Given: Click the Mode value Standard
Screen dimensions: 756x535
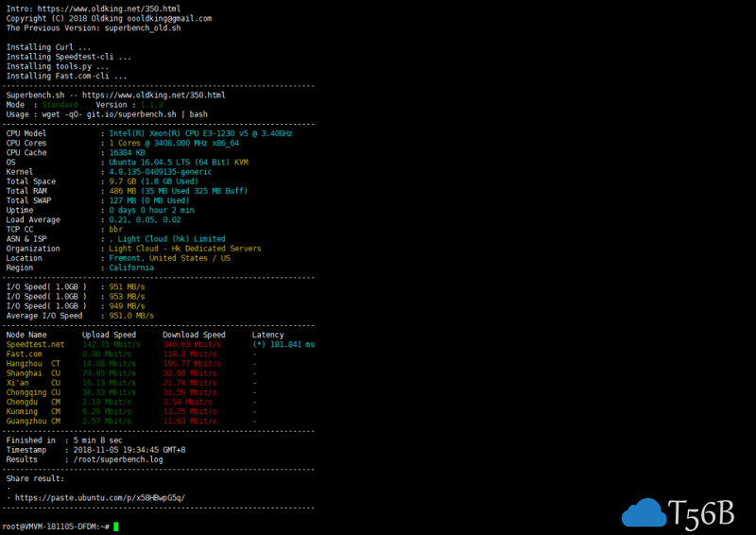Looking at the screenshot, I should click(x=60, y=105).
